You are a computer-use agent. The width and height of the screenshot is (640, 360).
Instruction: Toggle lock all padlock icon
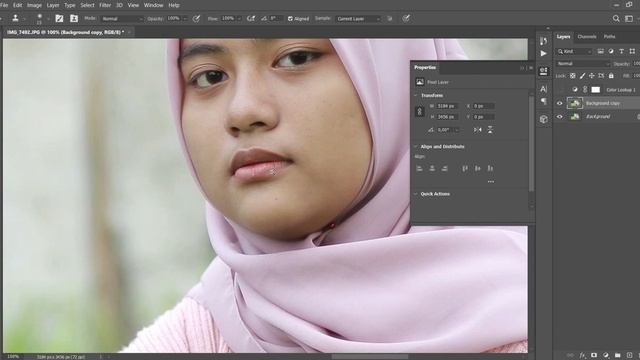click(611, 76)
